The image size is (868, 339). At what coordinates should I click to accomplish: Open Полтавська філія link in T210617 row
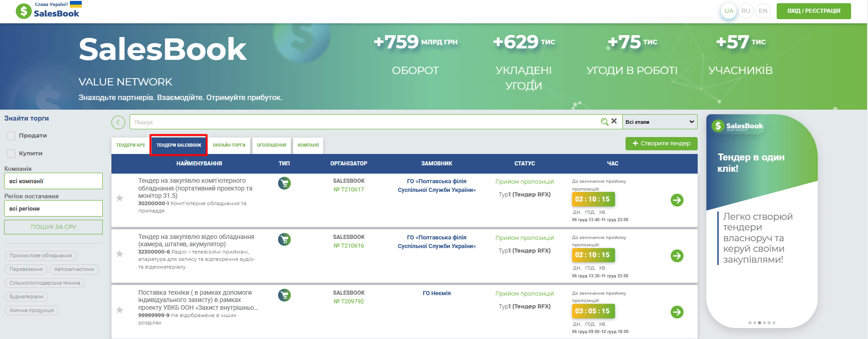click(x=437, y=185)
